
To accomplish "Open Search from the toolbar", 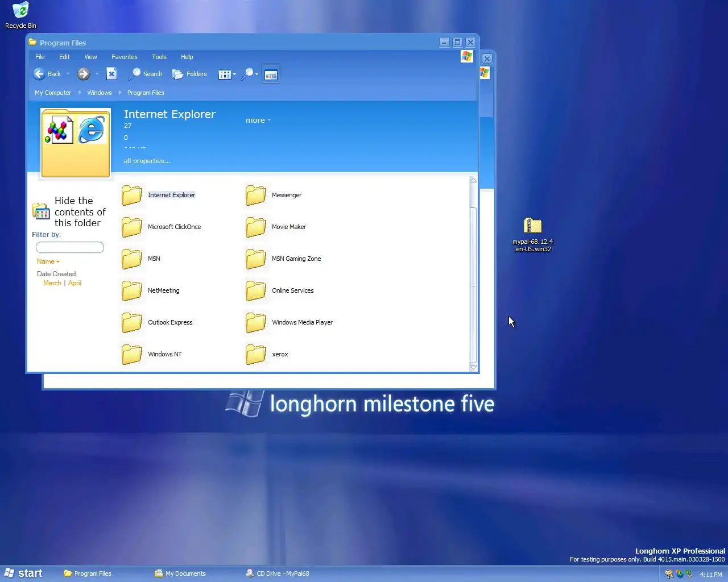I will tap(146, 74).
